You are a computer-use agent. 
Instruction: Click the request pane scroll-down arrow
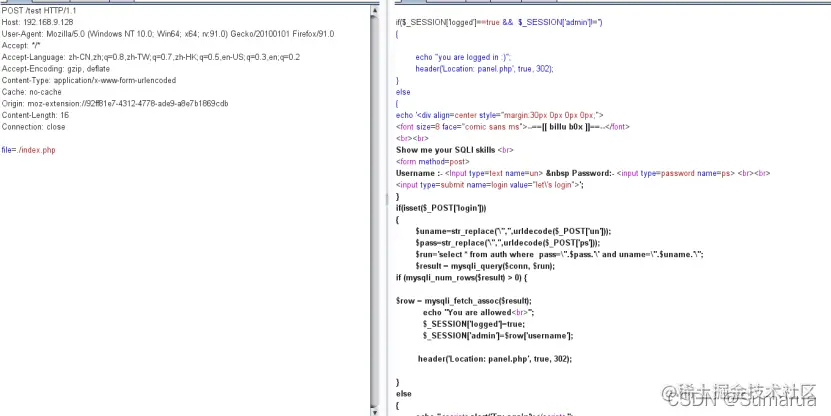(375, 411)
